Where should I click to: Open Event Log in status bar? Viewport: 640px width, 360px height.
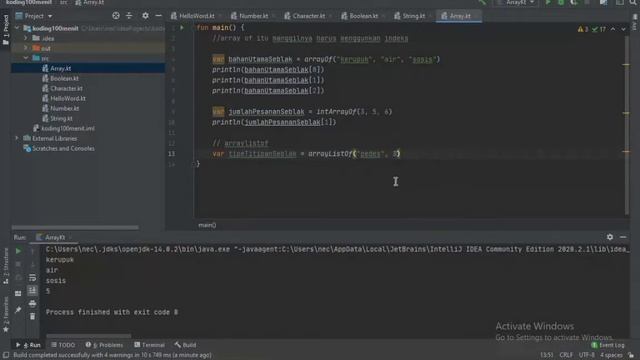point(608,345)
